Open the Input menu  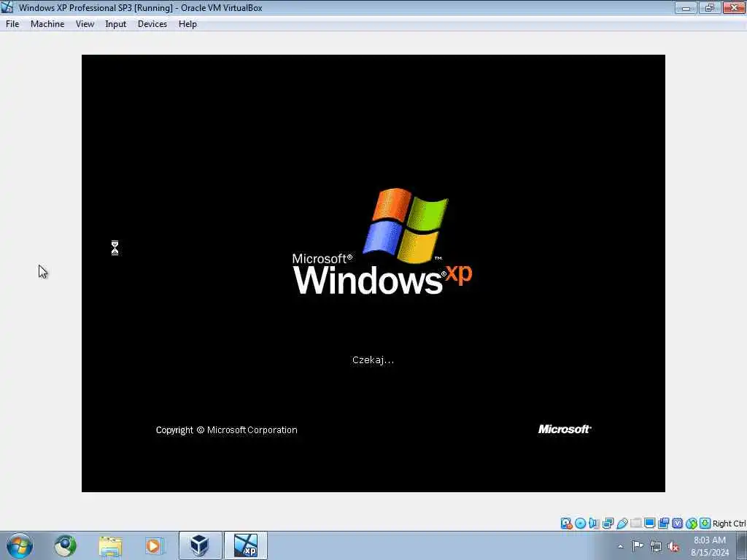click(x=116, y=24)
